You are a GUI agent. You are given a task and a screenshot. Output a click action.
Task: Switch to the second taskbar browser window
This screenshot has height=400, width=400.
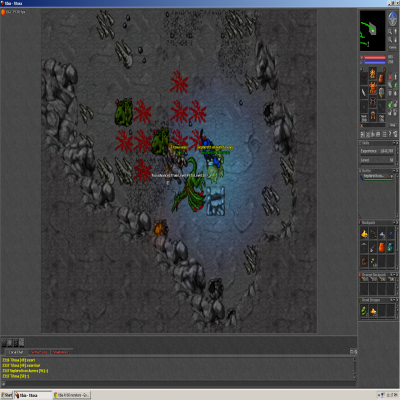click(x=72, y=395)
